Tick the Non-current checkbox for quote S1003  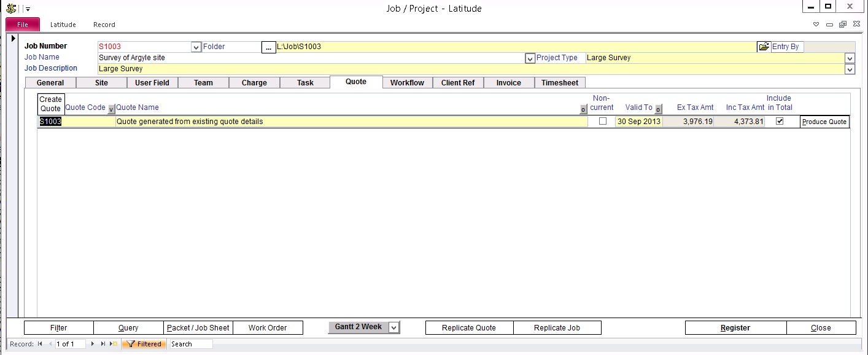click(x=602, y=122)
